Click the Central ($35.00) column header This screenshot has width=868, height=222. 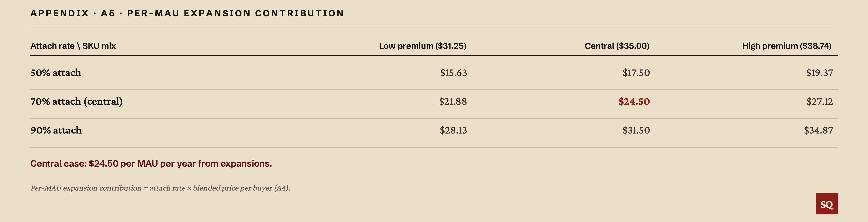point(617,46)
